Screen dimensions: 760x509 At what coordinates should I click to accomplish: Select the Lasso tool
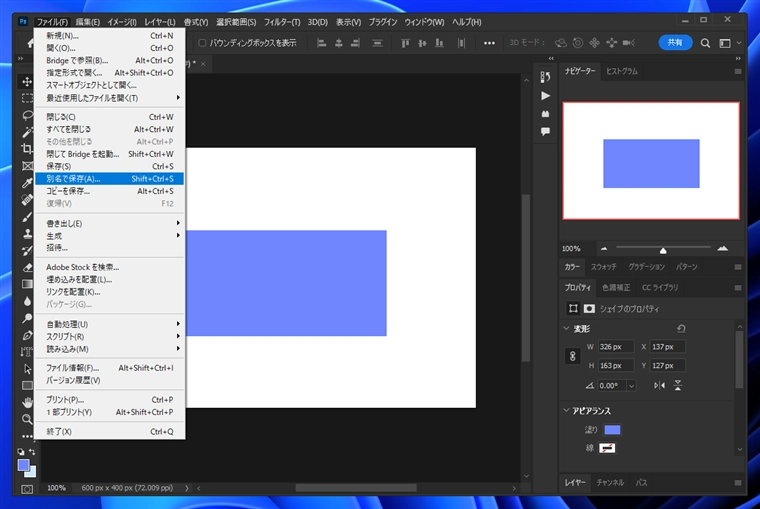coord(27,115)
